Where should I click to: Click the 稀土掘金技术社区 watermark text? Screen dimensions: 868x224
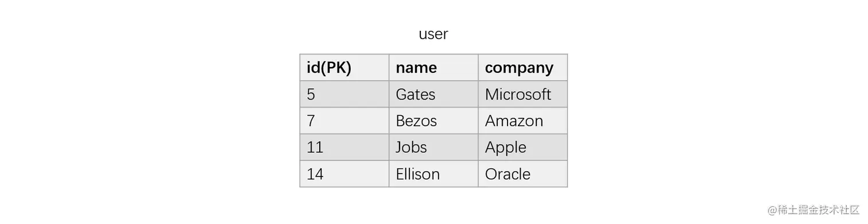tap(819, 210)
